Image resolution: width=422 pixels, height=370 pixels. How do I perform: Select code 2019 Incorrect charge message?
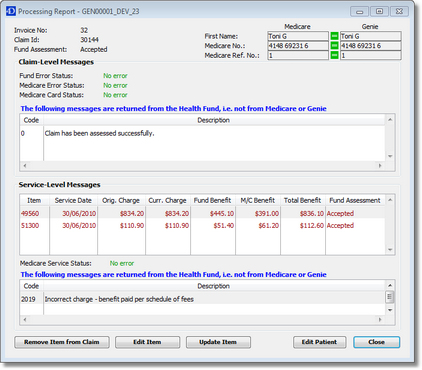click(202, 299)
